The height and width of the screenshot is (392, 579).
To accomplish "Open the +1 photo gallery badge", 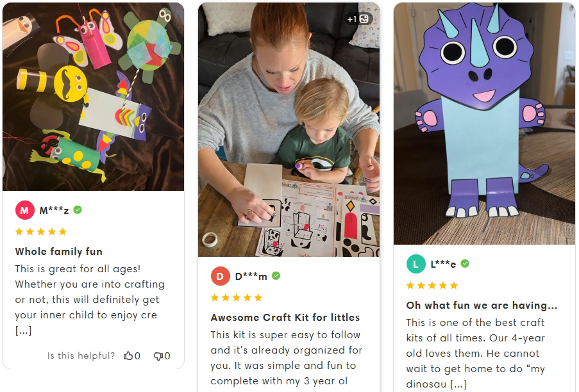I will tap(358, 19).
